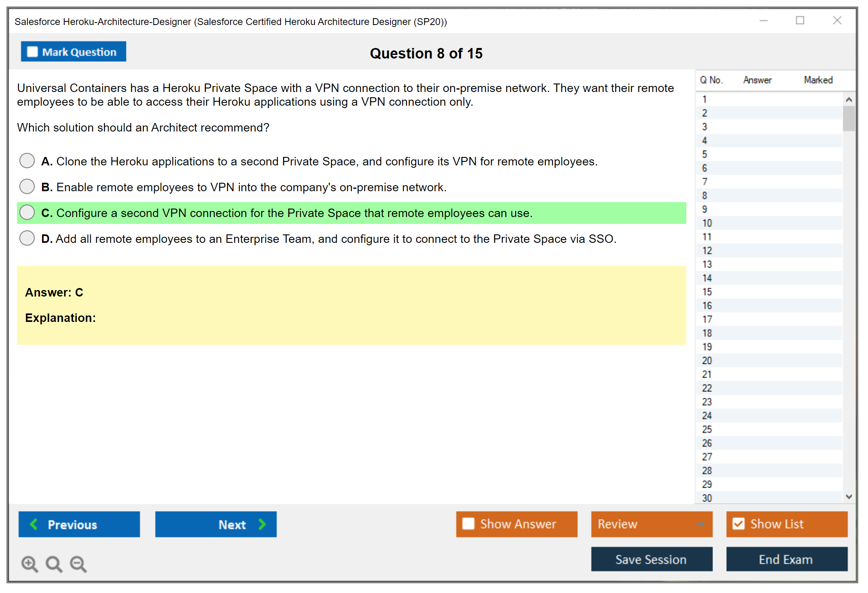The image size is (868, 593).
Task: Click the zoom out magnifier icon
Action: pyautogui.click(x=78, y=564)
